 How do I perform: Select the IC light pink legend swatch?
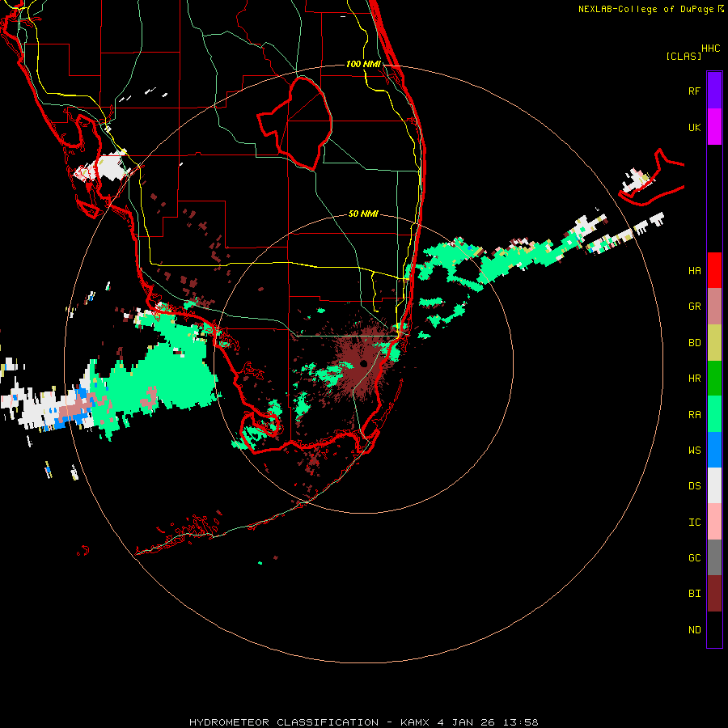click(x=714, y=522)
